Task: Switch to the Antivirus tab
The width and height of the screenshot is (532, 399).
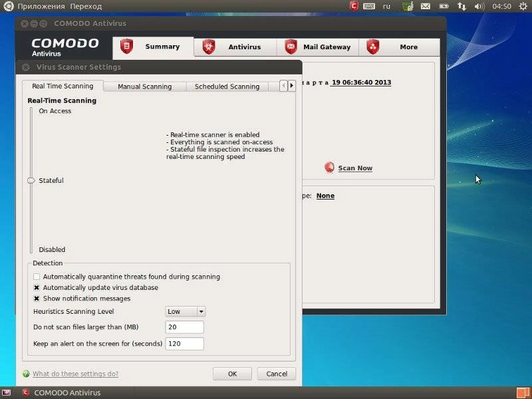Action: [235, 47]
